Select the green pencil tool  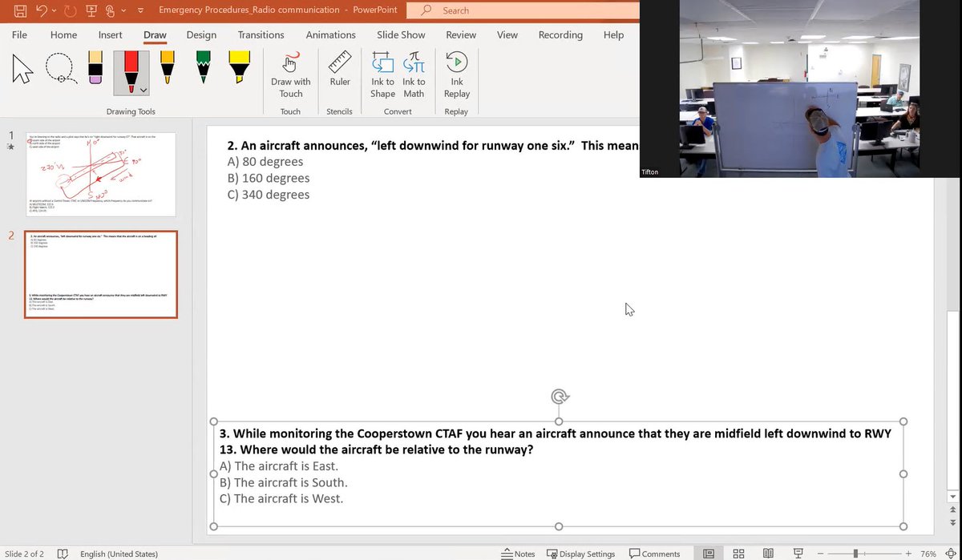point(203,69)
